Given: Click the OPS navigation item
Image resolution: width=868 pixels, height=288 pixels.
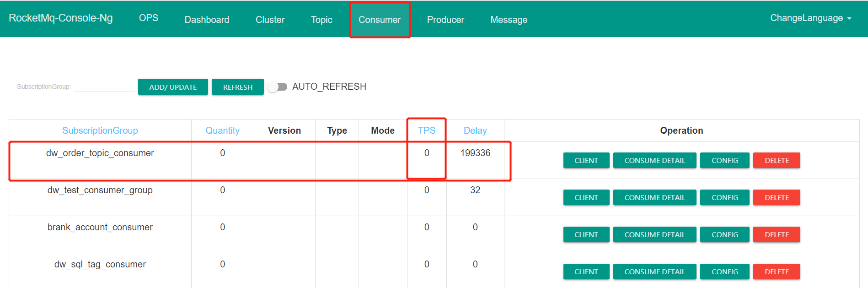Looking at the screenshot, I should pos(148,18).
